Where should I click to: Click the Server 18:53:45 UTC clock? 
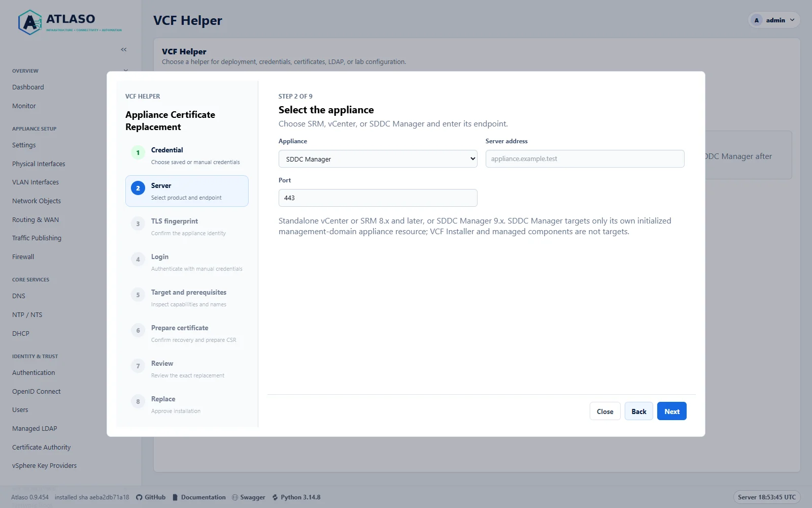tap(767, 497)
